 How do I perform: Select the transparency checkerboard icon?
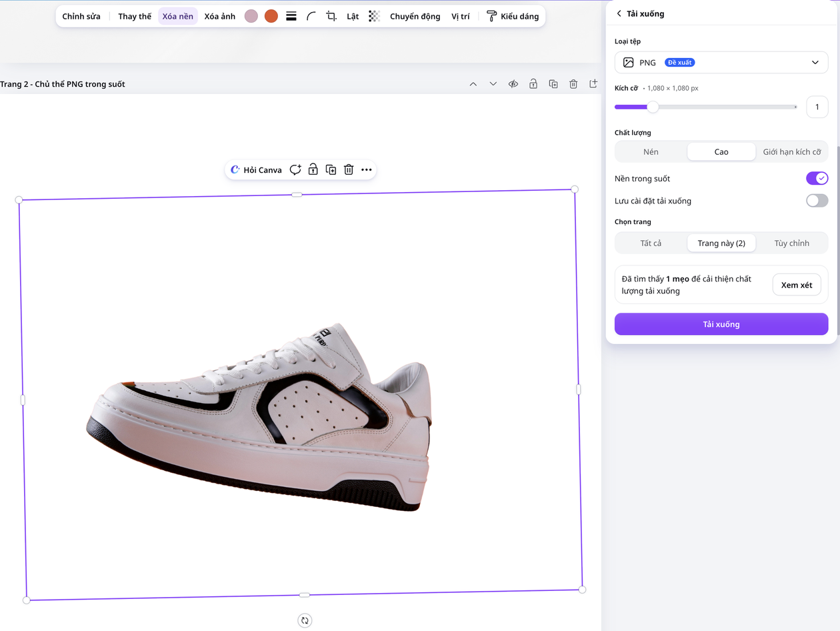[x=374, y=16]
